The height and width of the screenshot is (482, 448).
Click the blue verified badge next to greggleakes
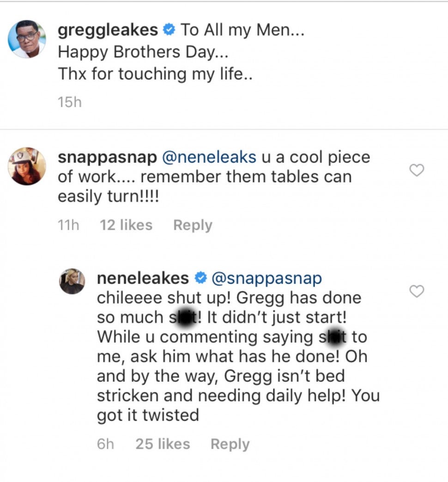point(170,31)
